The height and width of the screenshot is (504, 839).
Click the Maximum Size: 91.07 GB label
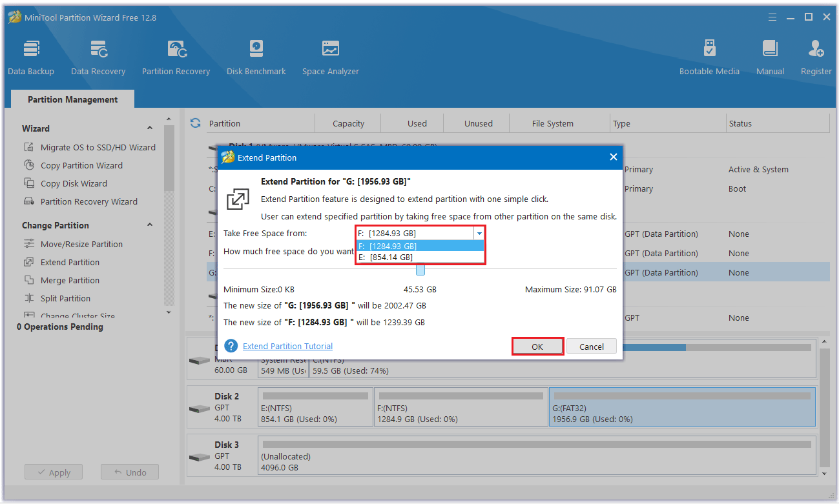tap(570, 290)
